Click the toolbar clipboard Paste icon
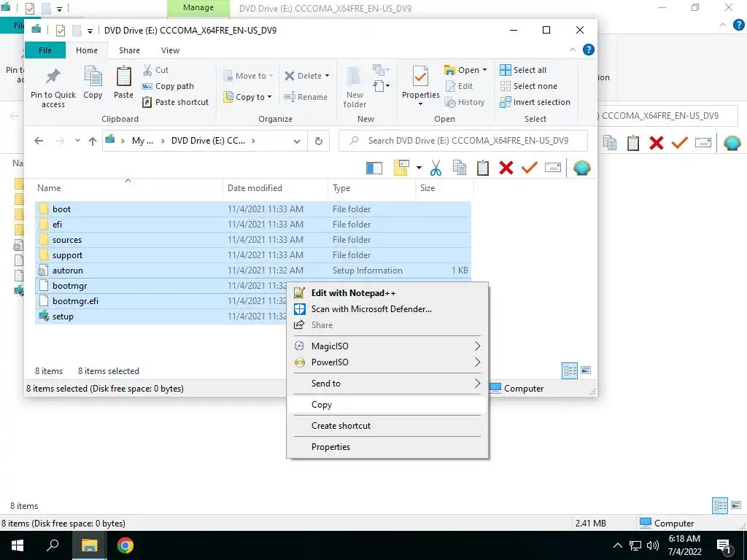This screenshot has width=747, height=560. click(x=483, y=168)
